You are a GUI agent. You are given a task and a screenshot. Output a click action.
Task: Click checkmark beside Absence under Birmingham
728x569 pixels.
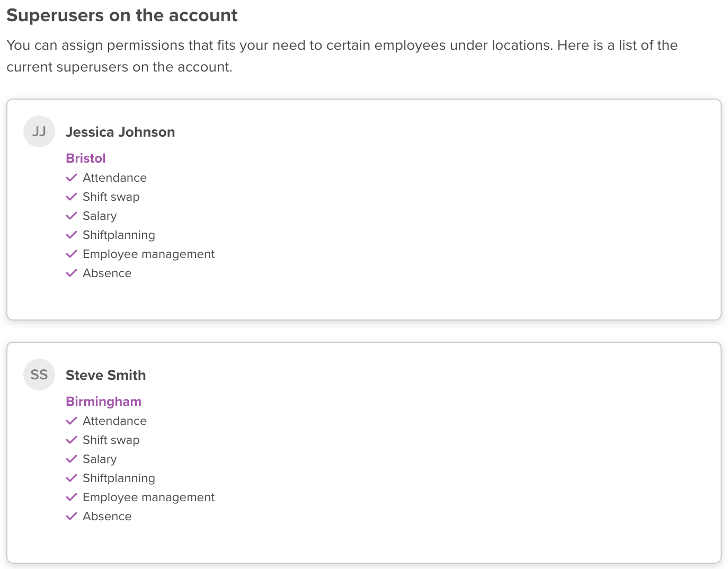(x=72, y=516)
